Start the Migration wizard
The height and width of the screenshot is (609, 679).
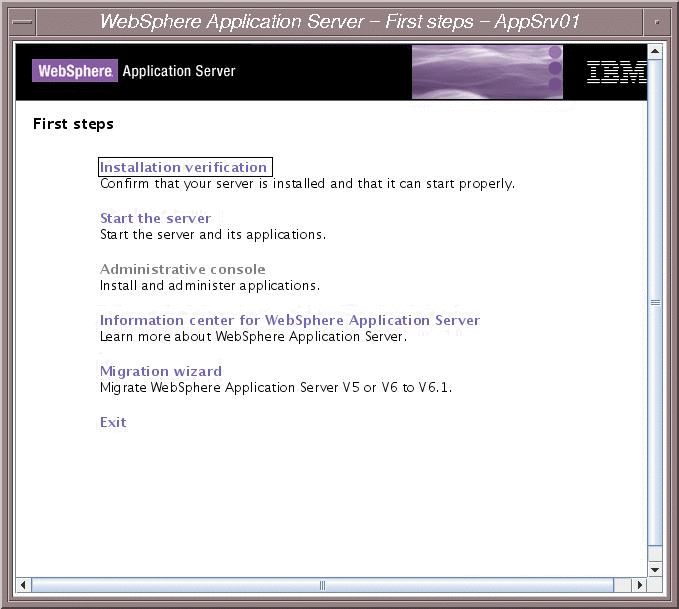[x=160, y=371]
